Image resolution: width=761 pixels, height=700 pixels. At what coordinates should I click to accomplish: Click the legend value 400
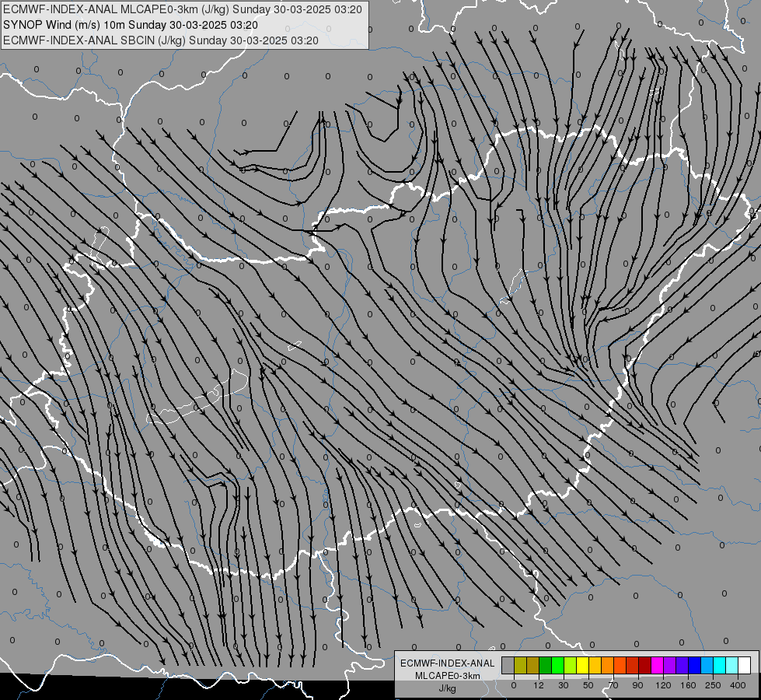tap(738, 685)
